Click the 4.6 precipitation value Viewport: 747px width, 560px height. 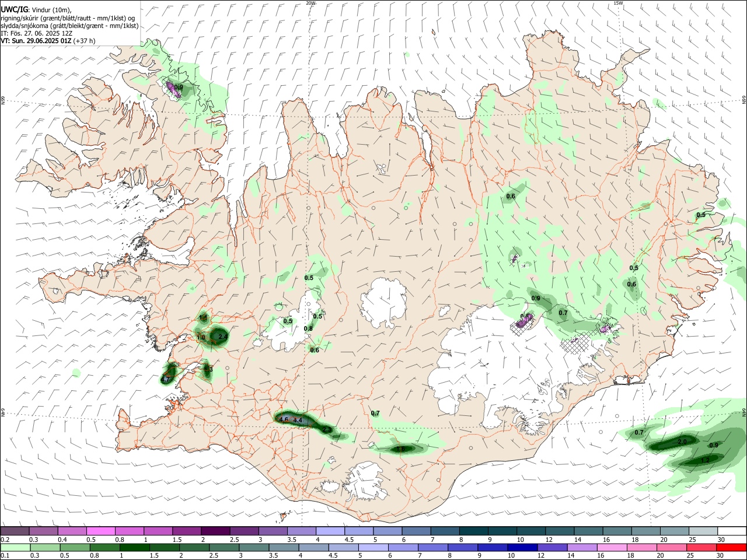click(284, 419)
